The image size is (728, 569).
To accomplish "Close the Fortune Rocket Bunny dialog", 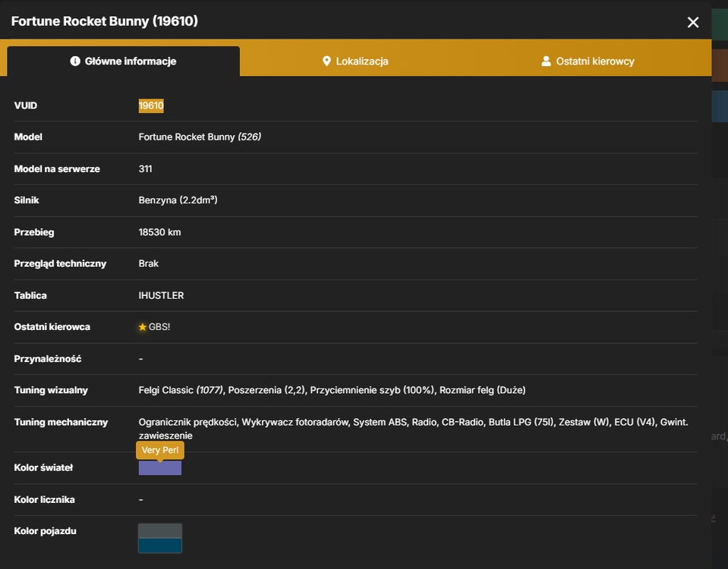I will (x=693, y=22).
